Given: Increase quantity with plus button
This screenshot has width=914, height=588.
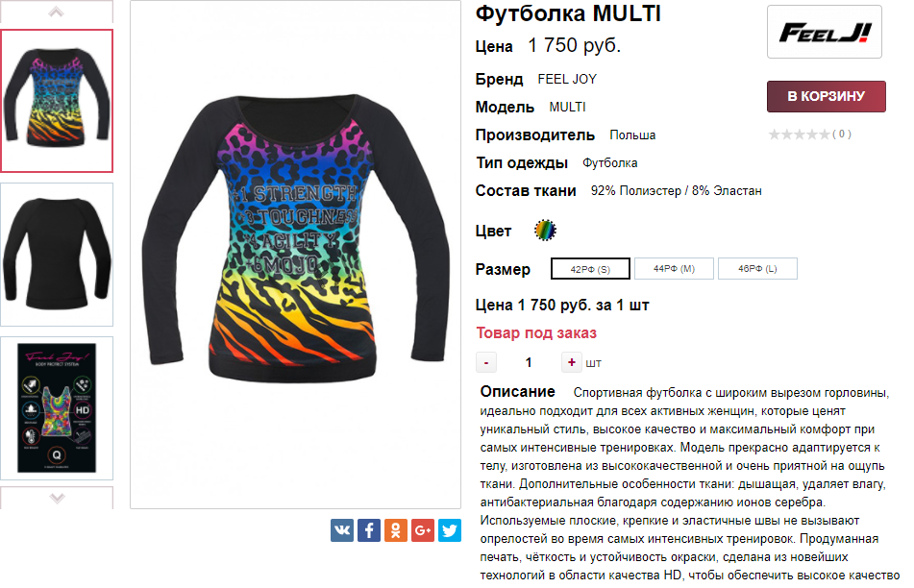Looking at the screenshot, I should [571, 362].
